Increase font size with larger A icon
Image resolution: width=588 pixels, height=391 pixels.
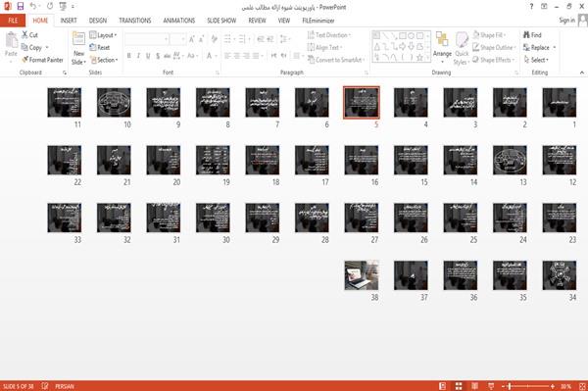pyautogui.click(x=192, y=39)
